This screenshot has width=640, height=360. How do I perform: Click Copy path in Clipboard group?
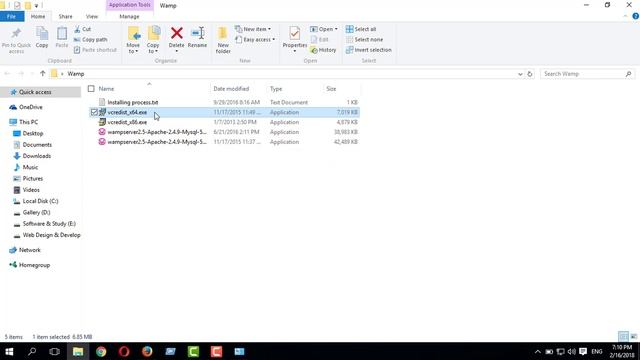91,40
